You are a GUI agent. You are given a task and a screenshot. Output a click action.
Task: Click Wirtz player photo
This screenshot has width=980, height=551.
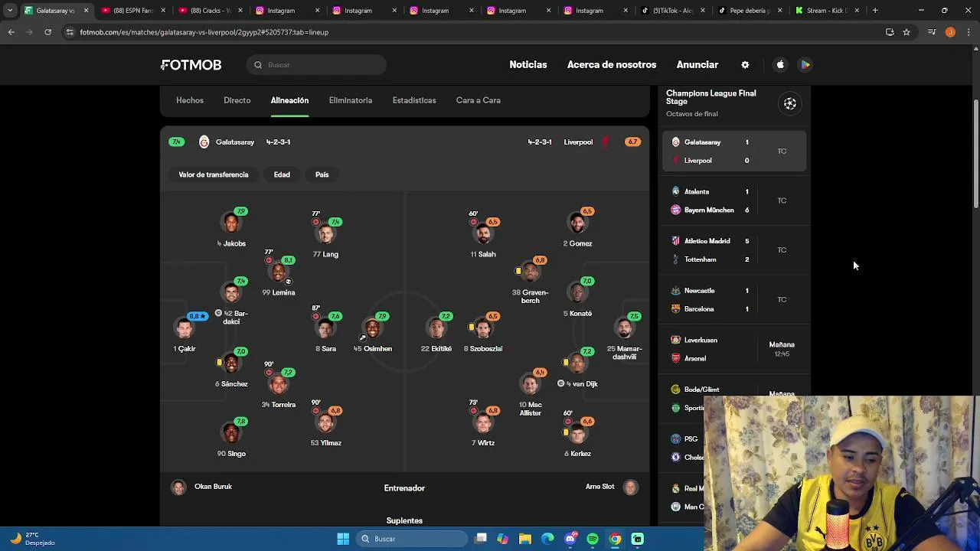(483, 423)
